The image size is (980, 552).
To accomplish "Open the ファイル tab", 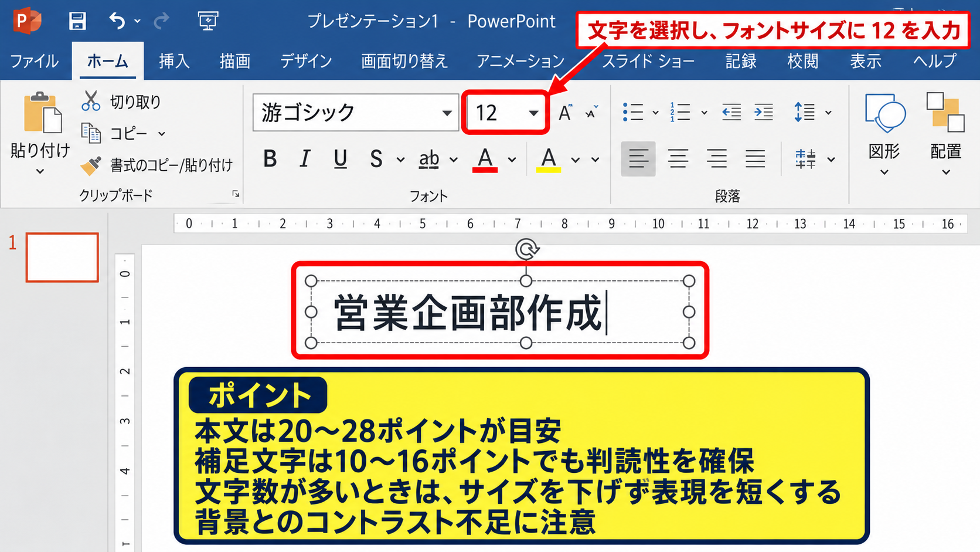I will click(35, 61).
